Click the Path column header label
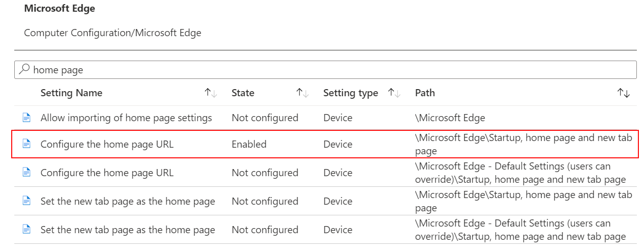 425,93
